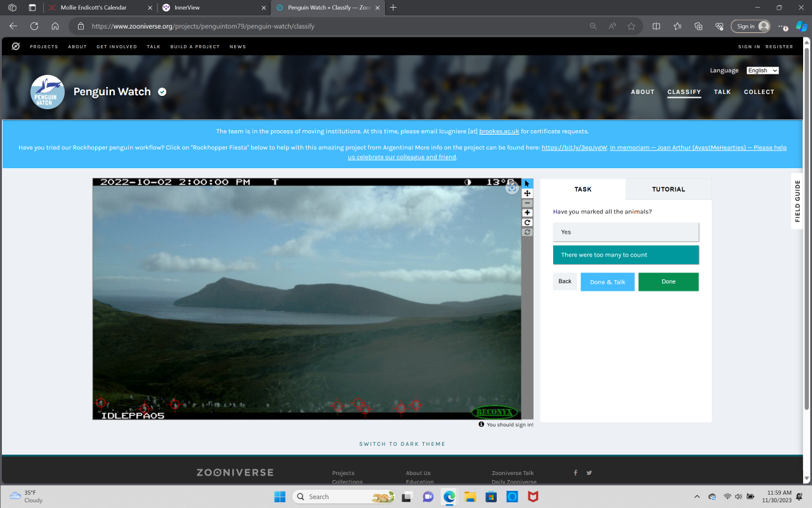Open the brookes.ac.uk link

(499, 131)
